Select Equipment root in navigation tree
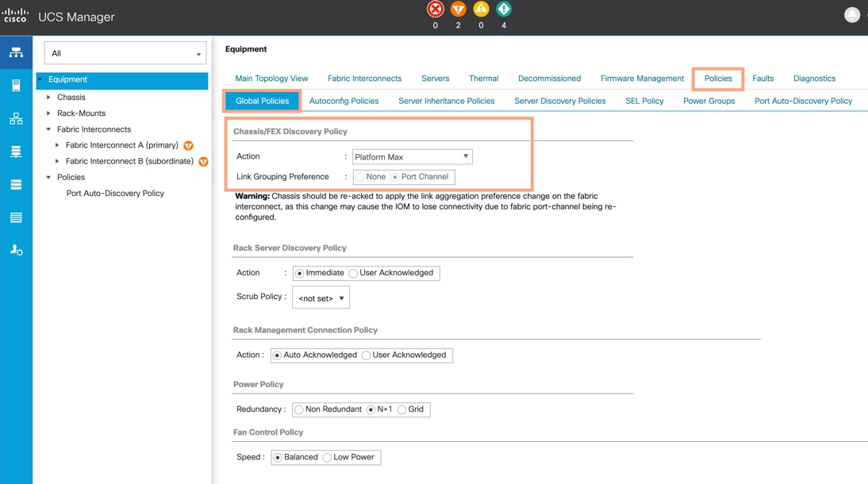The image size is (868, 484). pos(122,80)
